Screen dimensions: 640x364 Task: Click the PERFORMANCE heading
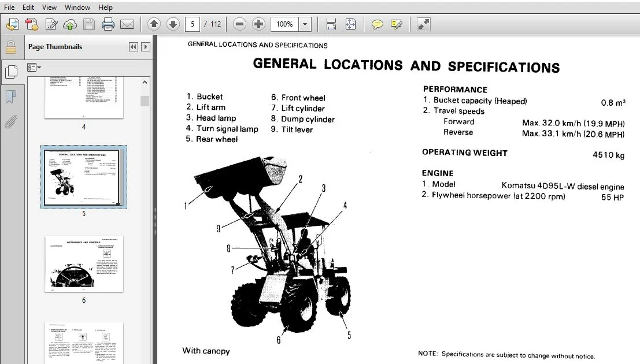455,90
